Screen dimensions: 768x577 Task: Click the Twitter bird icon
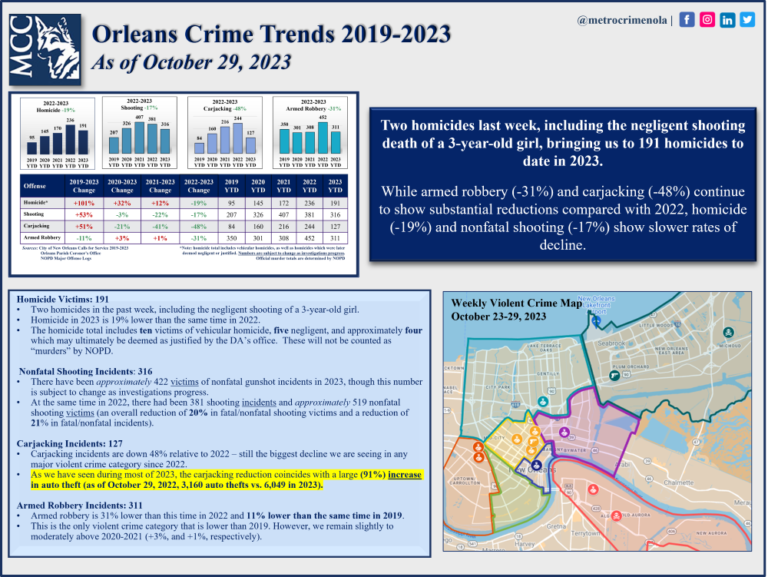pos(747,19)
